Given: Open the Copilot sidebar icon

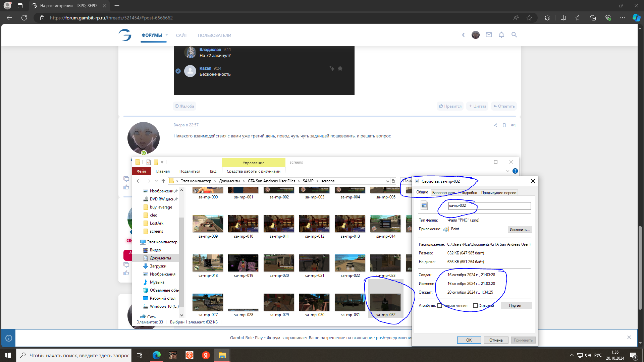Looking at the screenshot, I should 636,18.
